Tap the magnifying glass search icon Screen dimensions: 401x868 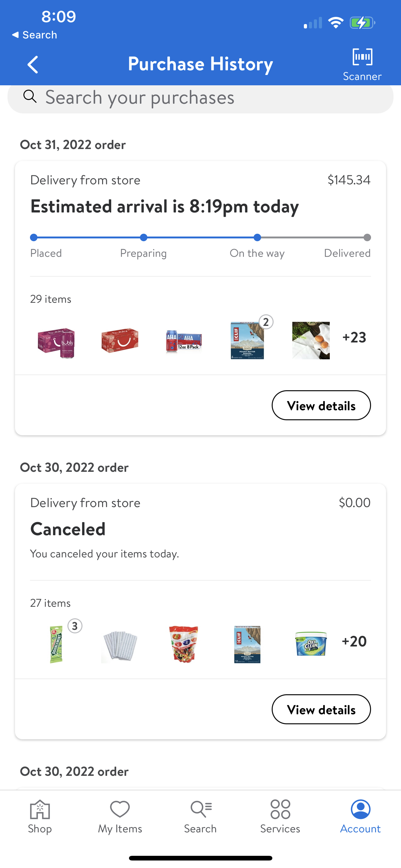tap(30, 97)
